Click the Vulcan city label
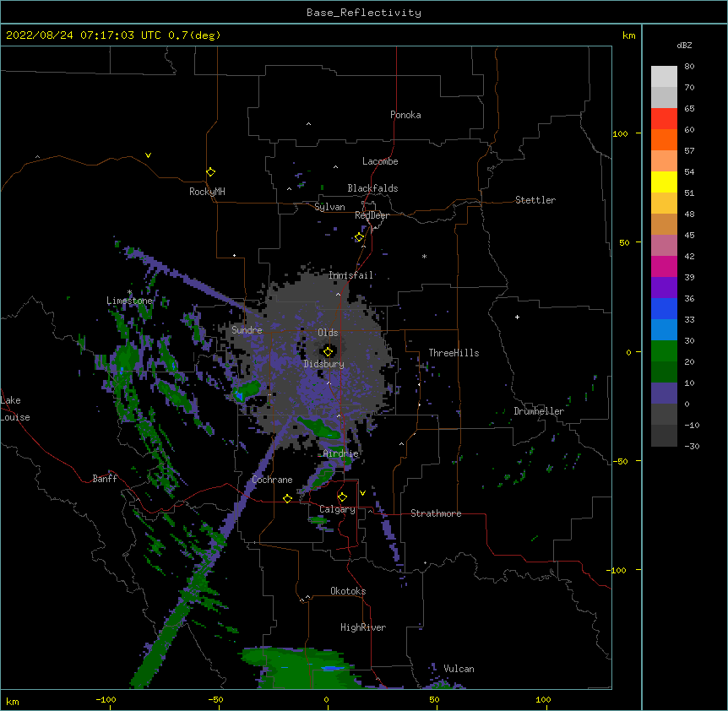Viewport: 728px width, 711px height. 459,669
